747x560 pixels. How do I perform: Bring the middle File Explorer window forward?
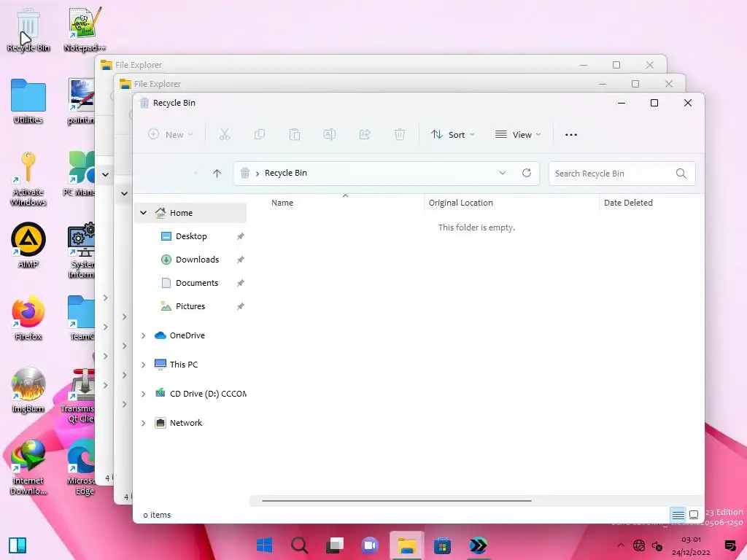click(362, 84)
